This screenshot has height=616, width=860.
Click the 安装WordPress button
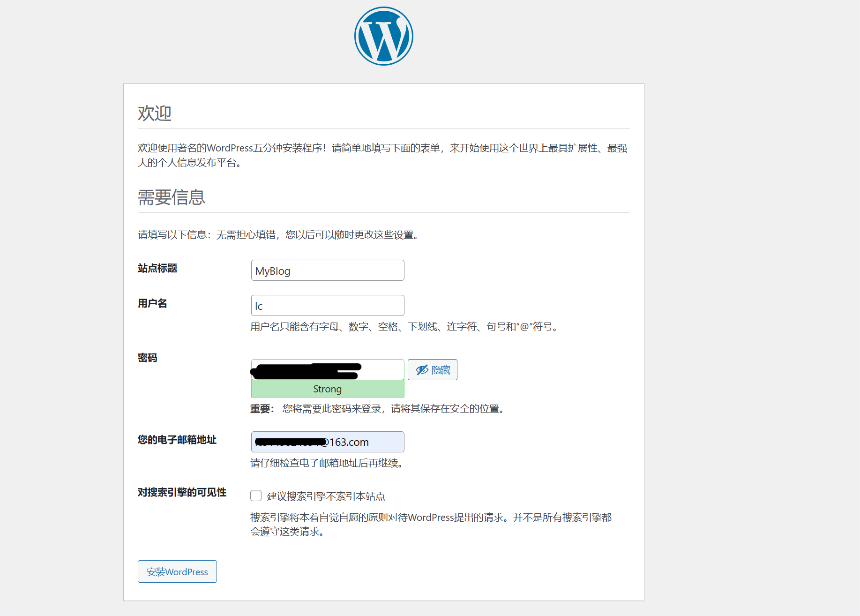click(x=177, y=571)
